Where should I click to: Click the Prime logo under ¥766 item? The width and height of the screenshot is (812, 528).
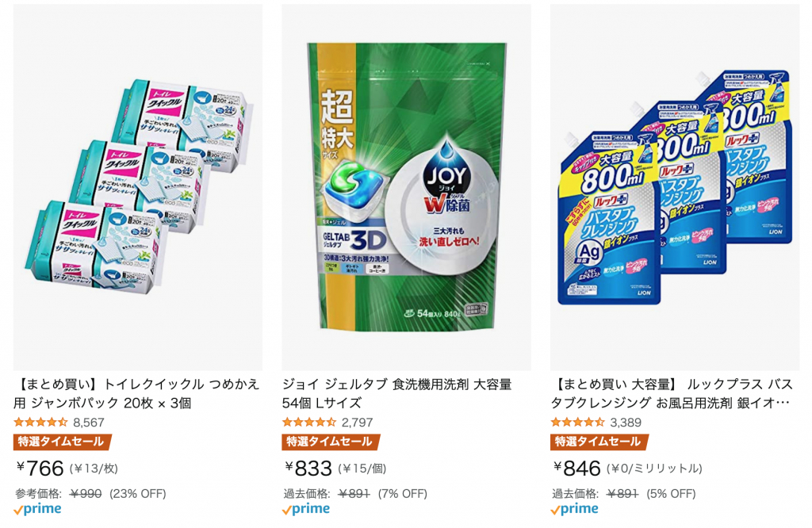pyautogui.click(x=37, y=510)
